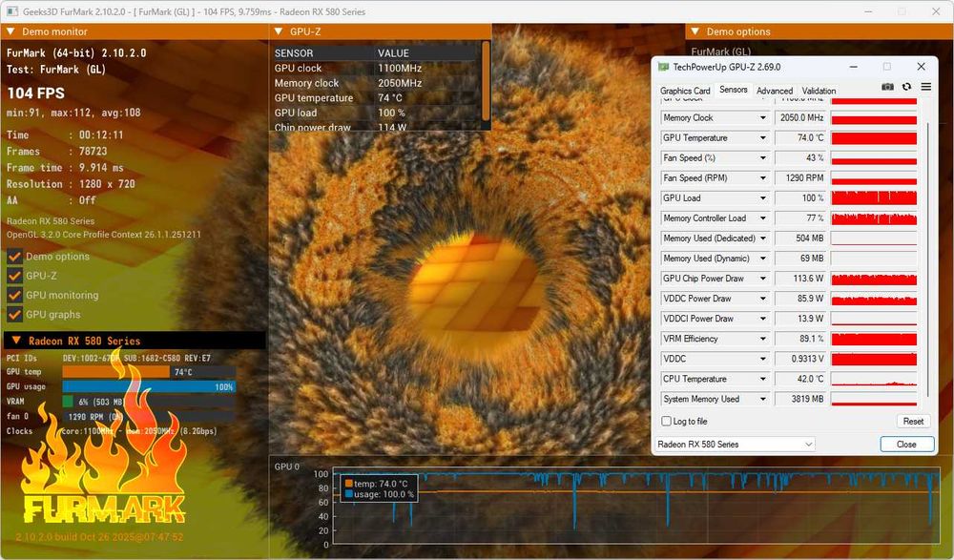This screenshot has height=560, width=954.
Task: Click the GPU 0 temp/usage legend box
Action: point(379,488)
